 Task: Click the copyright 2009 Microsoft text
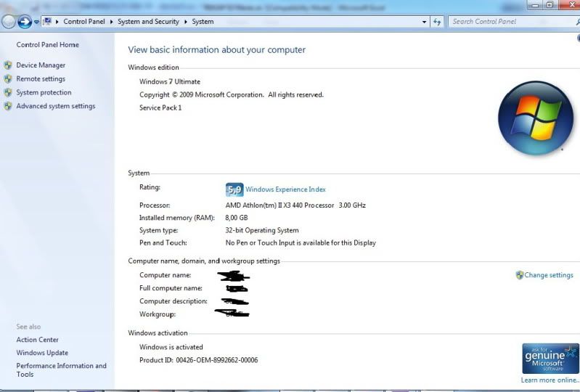(x=232, y=95)
